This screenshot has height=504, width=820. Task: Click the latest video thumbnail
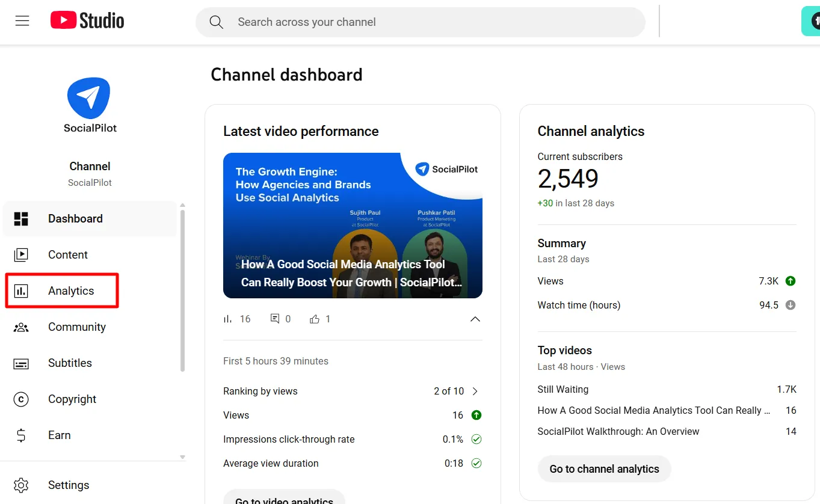coord(353,226)
